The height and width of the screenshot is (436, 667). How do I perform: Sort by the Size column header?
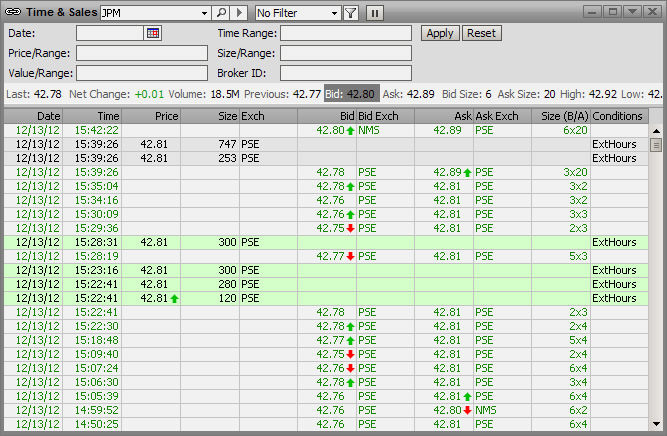210,116
